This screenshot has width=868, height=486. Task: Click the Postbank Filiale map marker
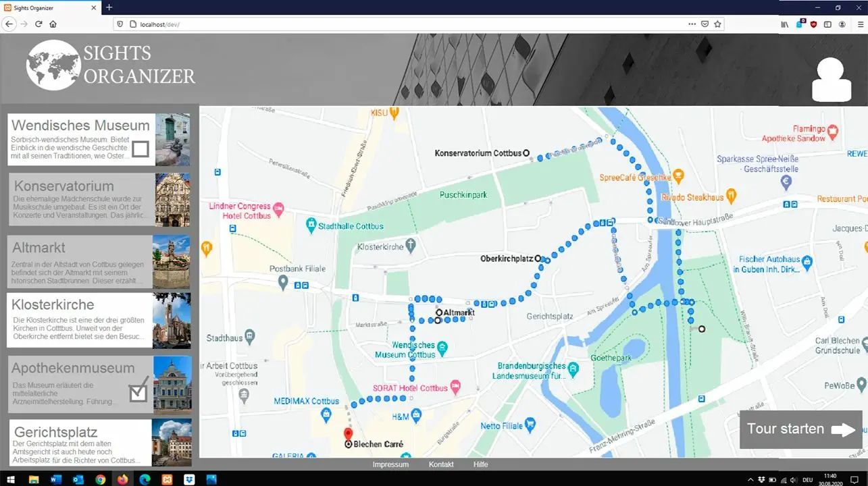click(283, 281)
